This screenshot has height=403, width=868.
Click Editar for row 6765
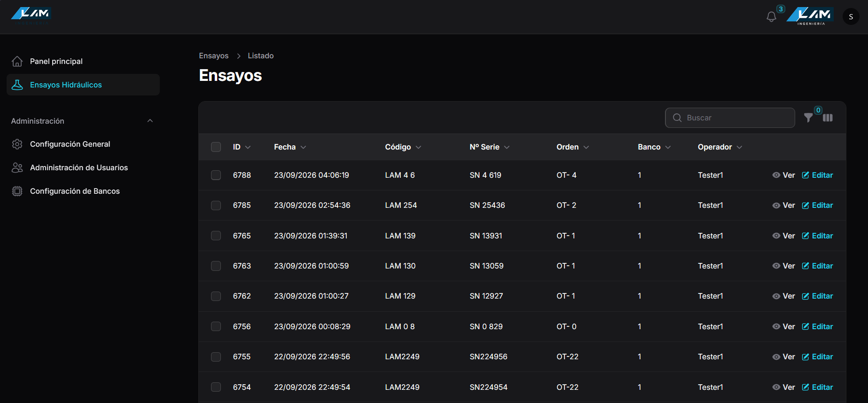pyautogui.click(x=817, y=236)
